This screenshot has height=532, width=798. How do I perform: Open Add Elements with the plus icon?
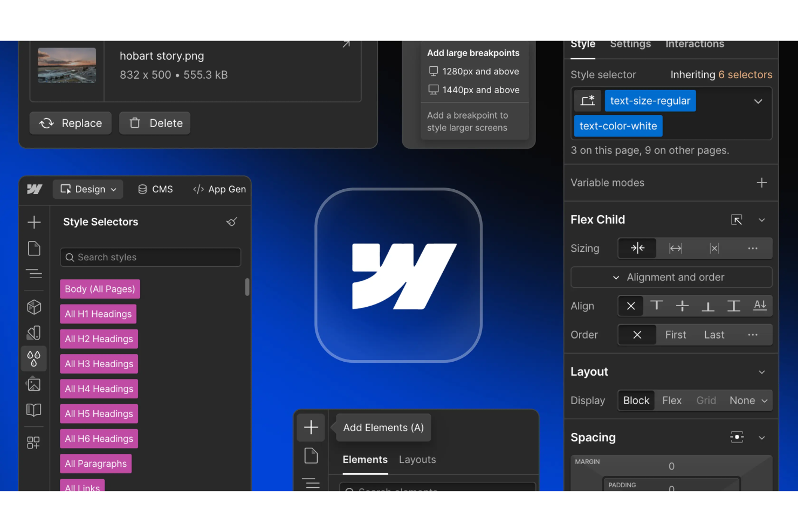pos(311,427)
